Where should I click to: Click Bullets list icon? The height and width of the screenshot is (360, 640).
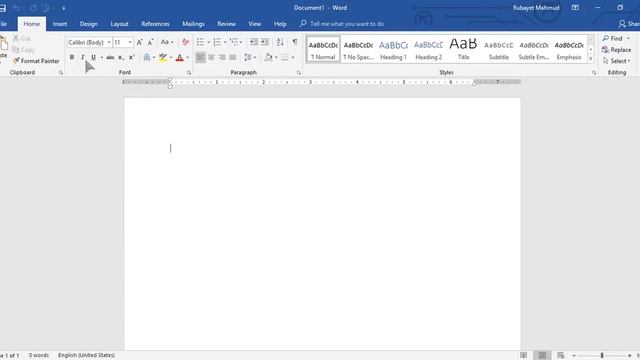200,42
